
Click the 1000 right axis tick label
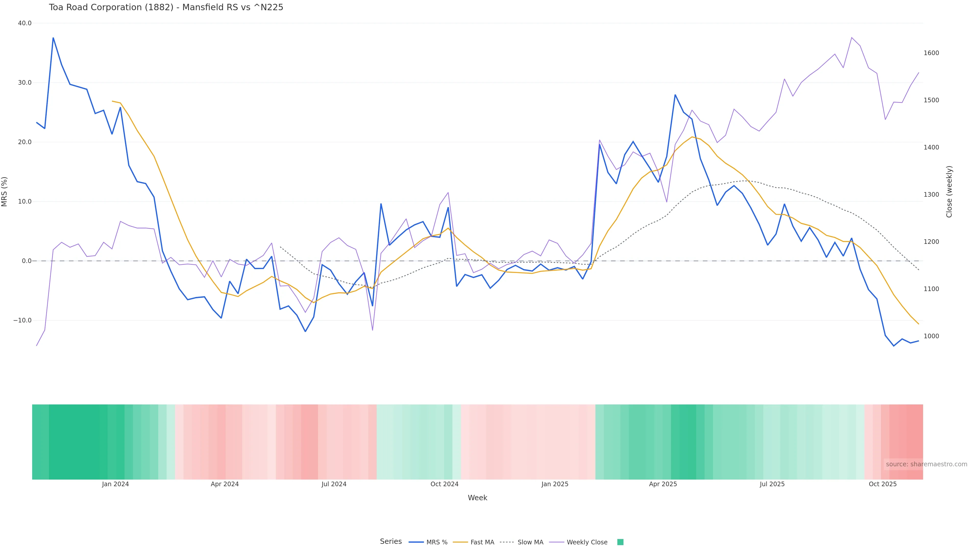pyautogui.click(x=931, y=336)
